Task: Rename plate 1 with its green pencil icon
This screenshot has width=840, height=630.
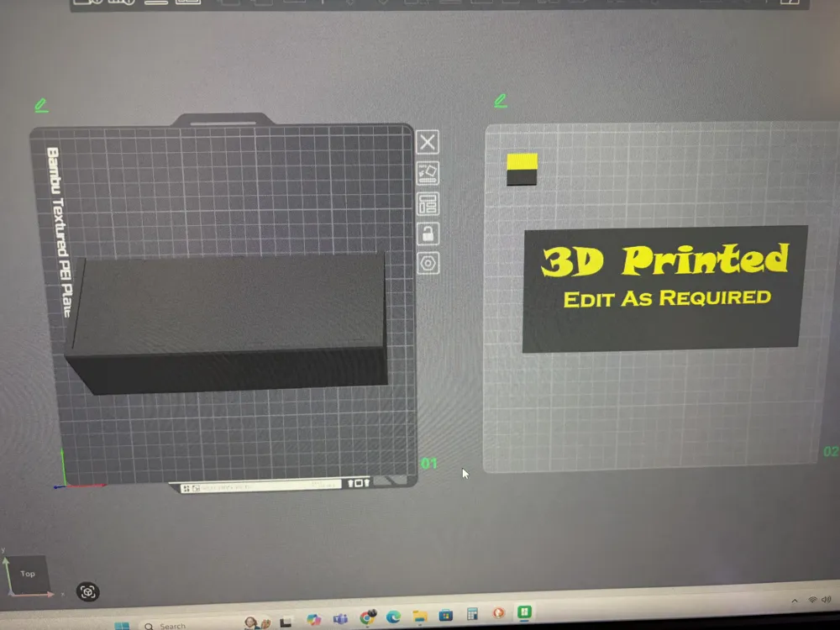Action: coord(41,105)
